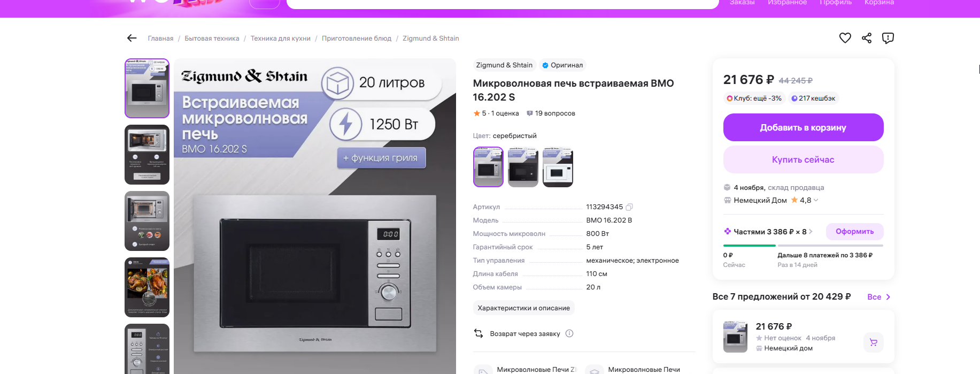The height and width of the screenshot is (374, 980).
Task: Select second gallery thumbnail
Action: 147,155
